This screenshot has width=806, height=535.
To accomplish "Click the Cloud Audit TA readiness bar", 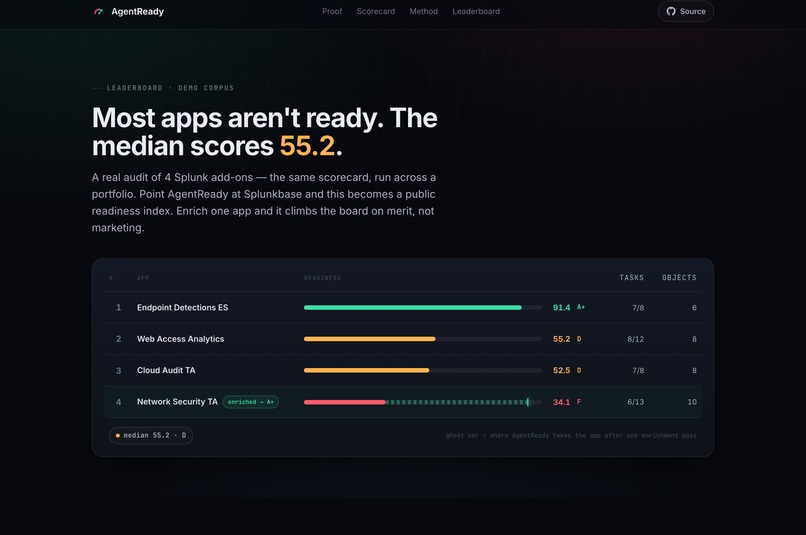I will click(x=367, y=370).
